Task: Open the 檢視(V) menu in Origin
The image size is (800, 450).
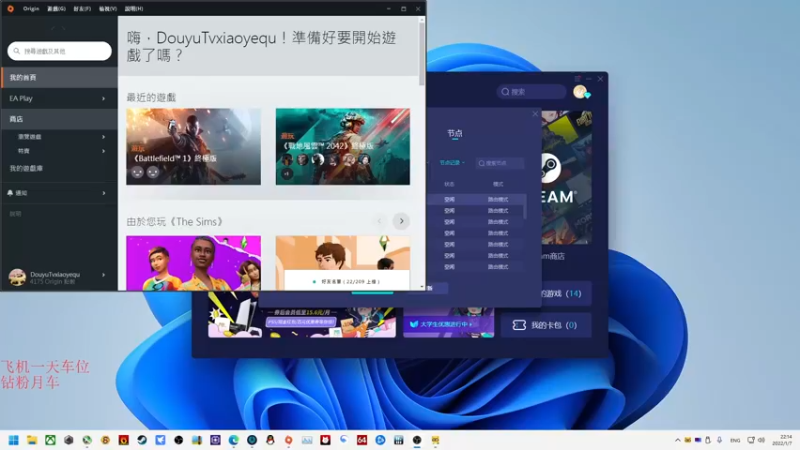Action: point(108,9)
